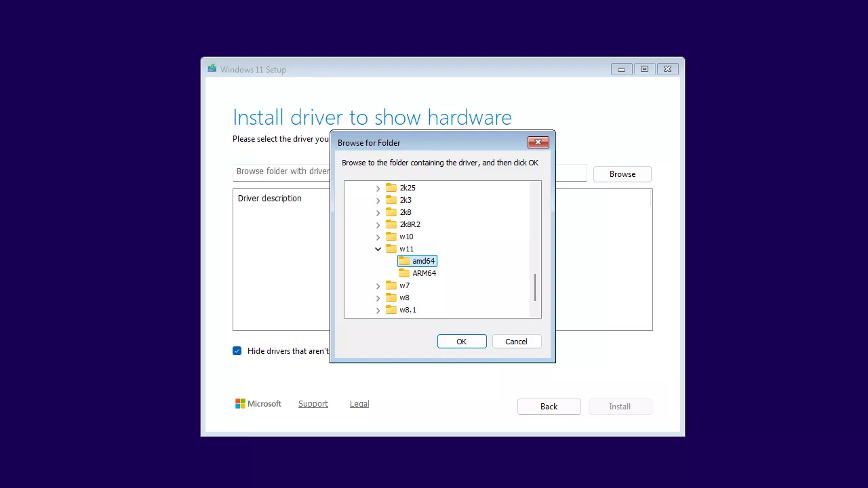Select the "w10" folder label
The image size is (868, 488).
point(406,237)
